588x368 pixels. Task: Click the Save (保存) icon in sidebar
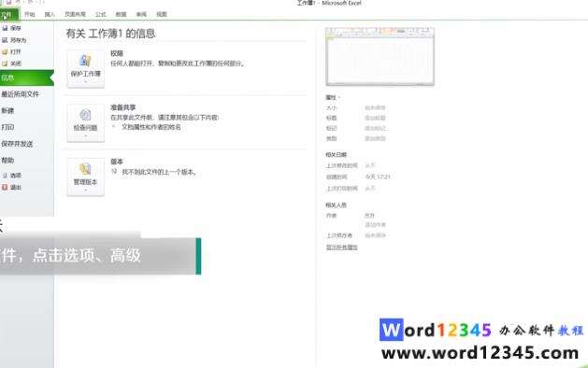5,28
